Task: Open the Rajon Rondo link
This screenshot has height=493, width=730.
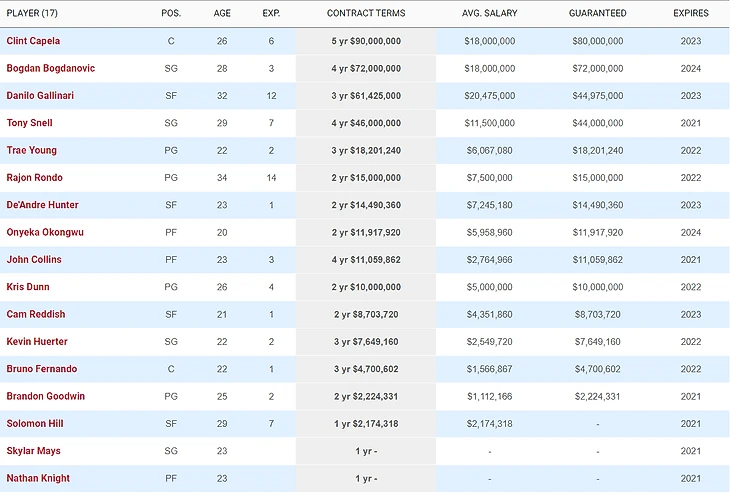Action: (x=36, y=178)
